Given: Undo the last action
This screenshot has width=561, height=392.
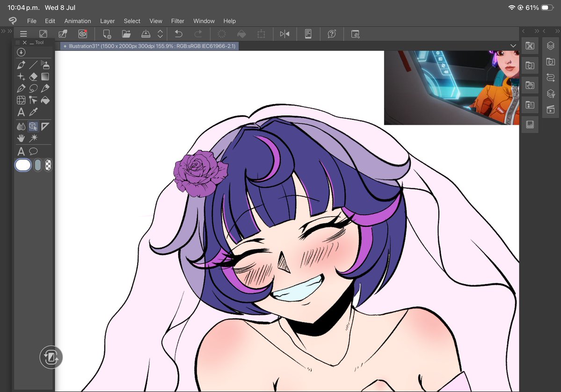Looking at the screenshot, I should (178, 34).
